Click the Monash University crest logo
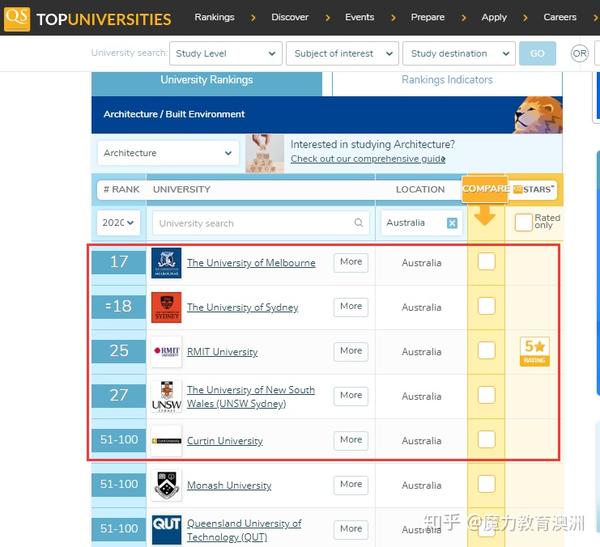This screenshot has height=547, width=600. click(x=166, y=485)
